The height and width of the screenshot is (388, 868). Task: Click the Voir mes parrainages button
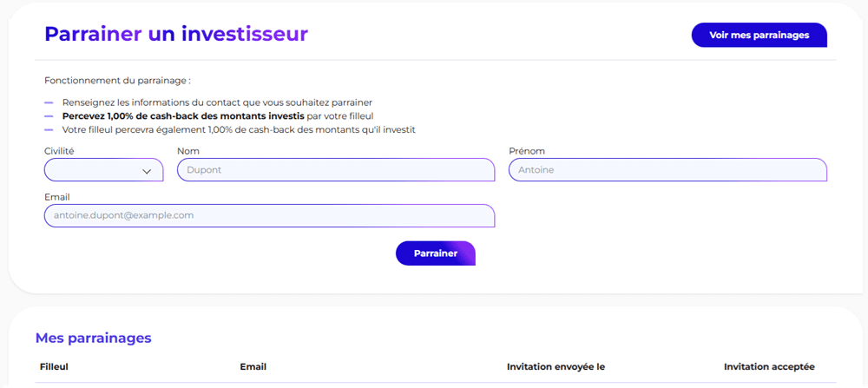coord(759,36)
